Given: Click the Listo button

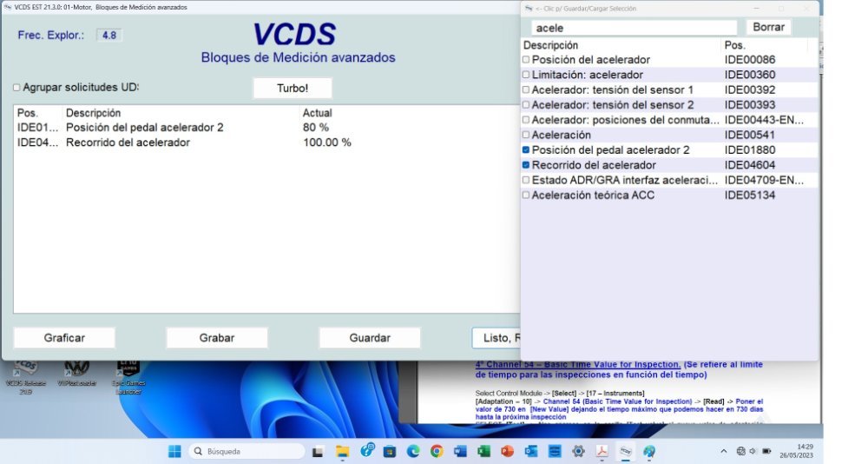Looking at the screenshot, I should [x=496, y=338].
